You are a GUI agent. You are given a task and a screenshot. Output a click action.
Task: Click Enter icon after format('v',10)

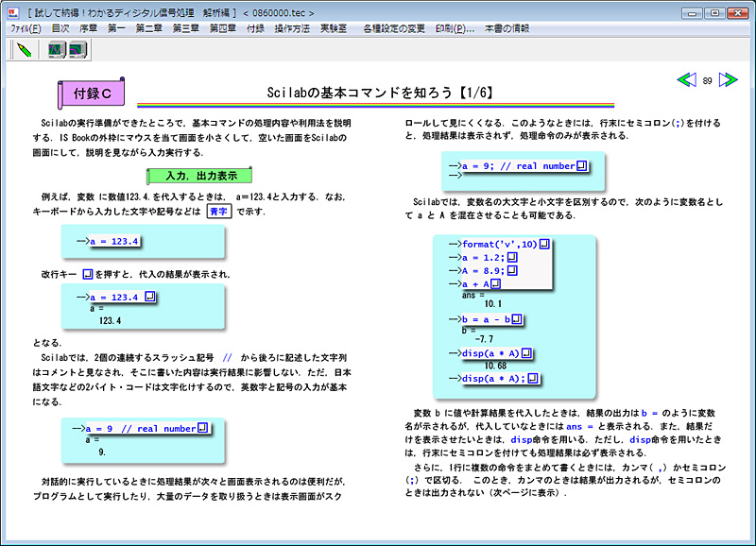point(544,244)
